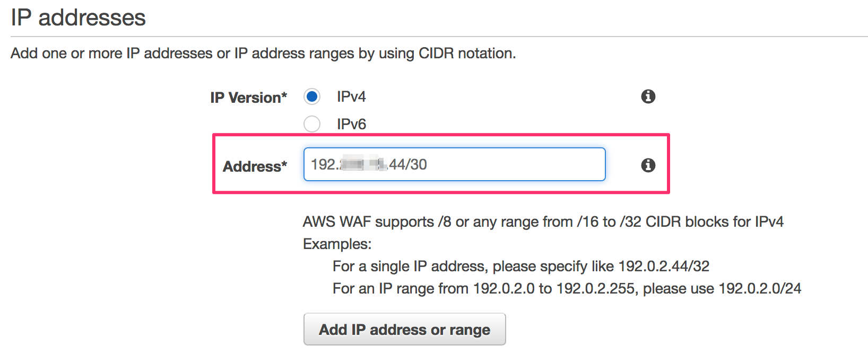Place cursor on blurred portion of address

(362, 164)
